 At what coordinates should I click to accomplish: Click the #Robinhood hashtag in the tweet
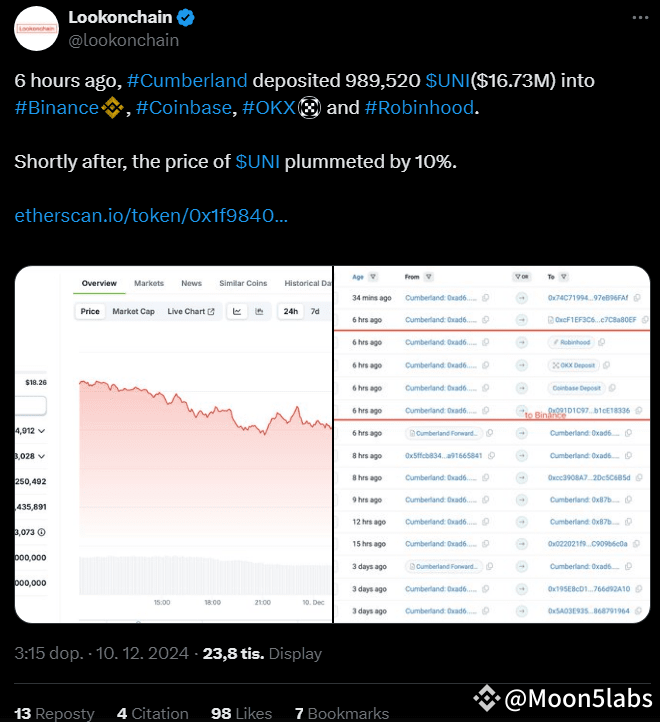click(x=419, y=107)
